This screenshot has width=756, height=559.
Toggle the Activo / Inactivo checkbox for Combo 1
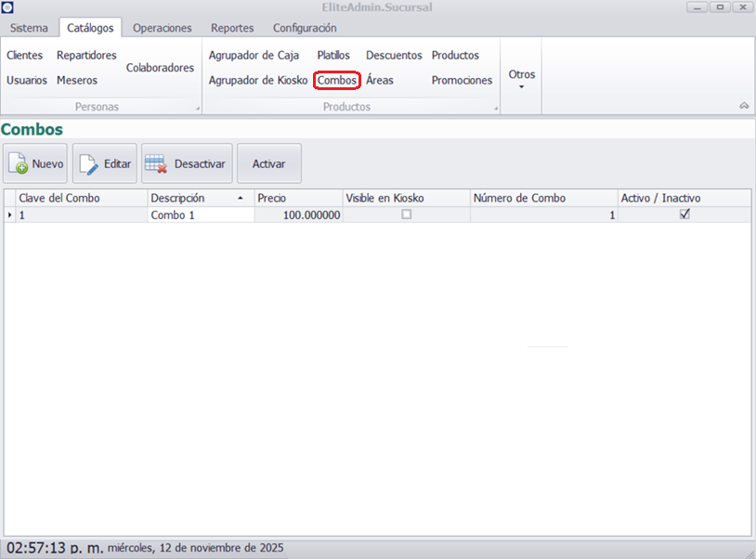coord(684,214)
